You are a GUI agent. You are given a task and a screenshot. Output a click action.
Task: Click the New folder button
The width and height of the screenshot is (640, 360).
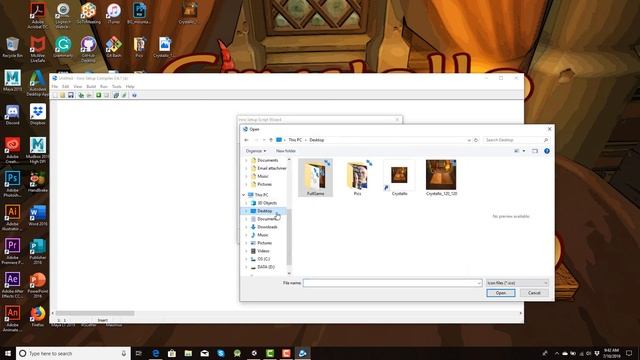(x=286, y=151)
